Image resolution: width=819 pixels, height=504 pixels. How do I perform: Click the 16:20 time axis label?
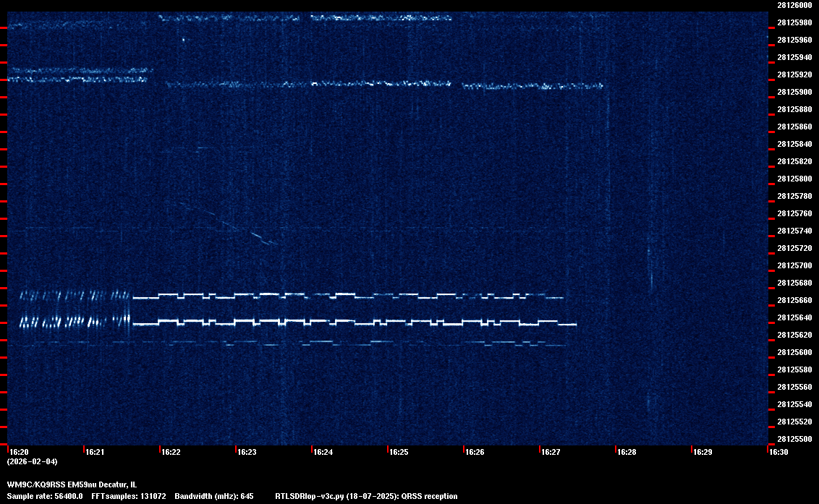tap(19, 453)
